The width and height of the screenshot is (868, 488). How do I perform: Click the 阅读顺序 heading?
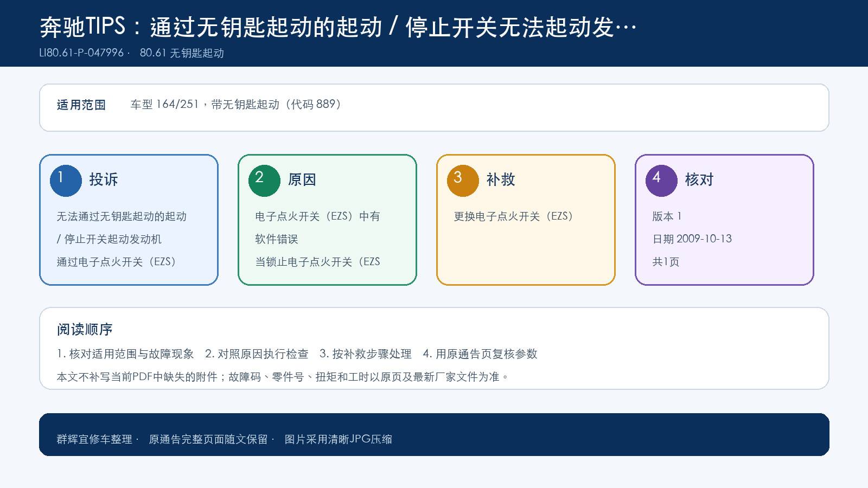coord(85,330)
